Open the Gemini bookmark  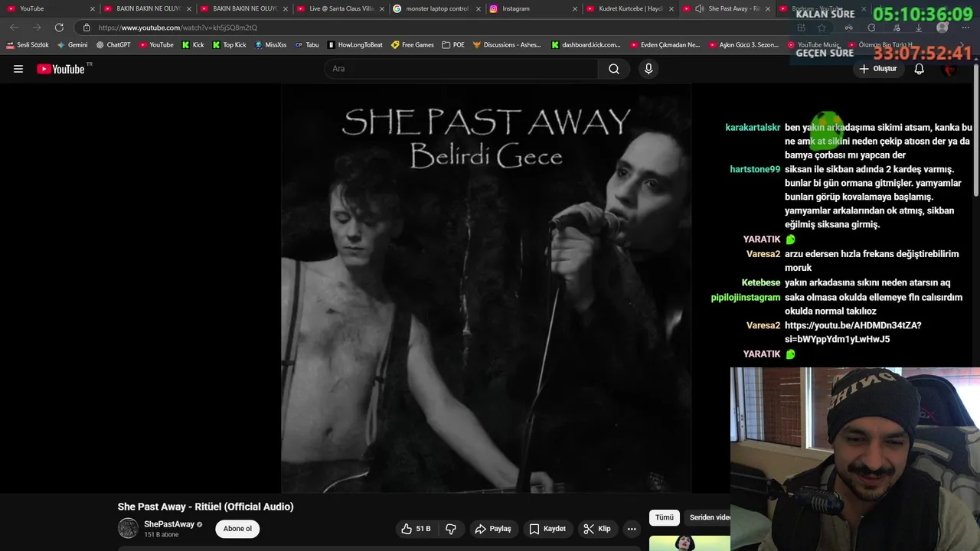coord(73,45)
